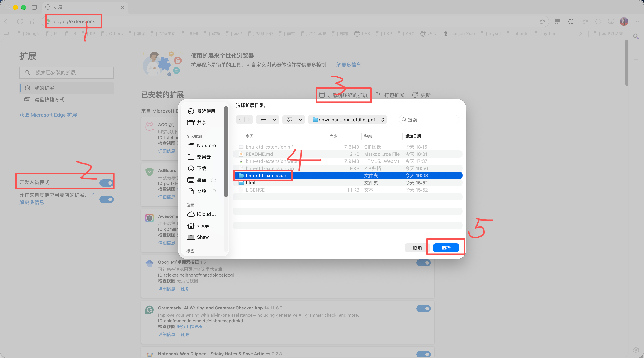Image resolution: width=644 pixels, height=358 pixels.
Task: Select the bnu-etd-extension folder row
Action: tap(347, 175)
